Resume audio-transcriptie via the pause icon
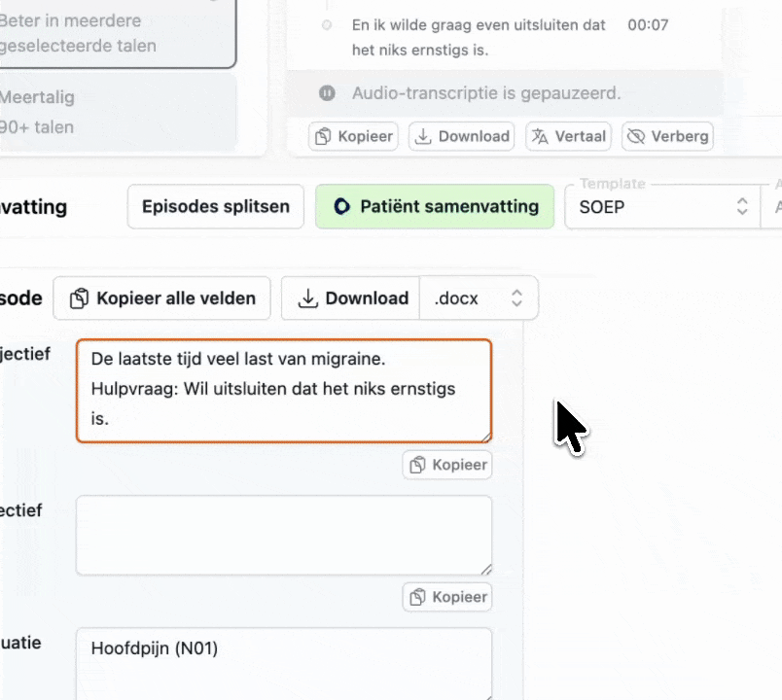782x700 pixels. pos(326,93)
